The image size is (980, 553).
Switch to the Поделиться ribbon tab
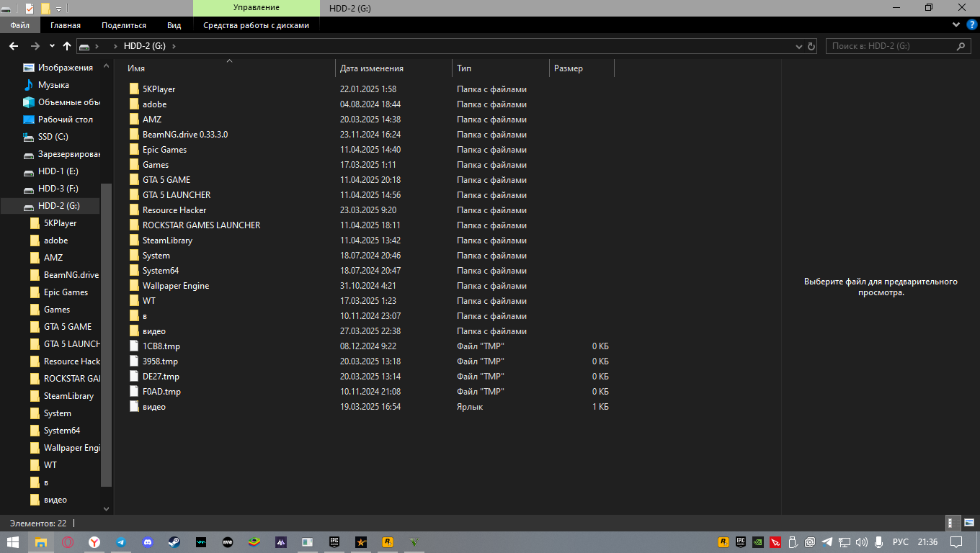(124, 25)
